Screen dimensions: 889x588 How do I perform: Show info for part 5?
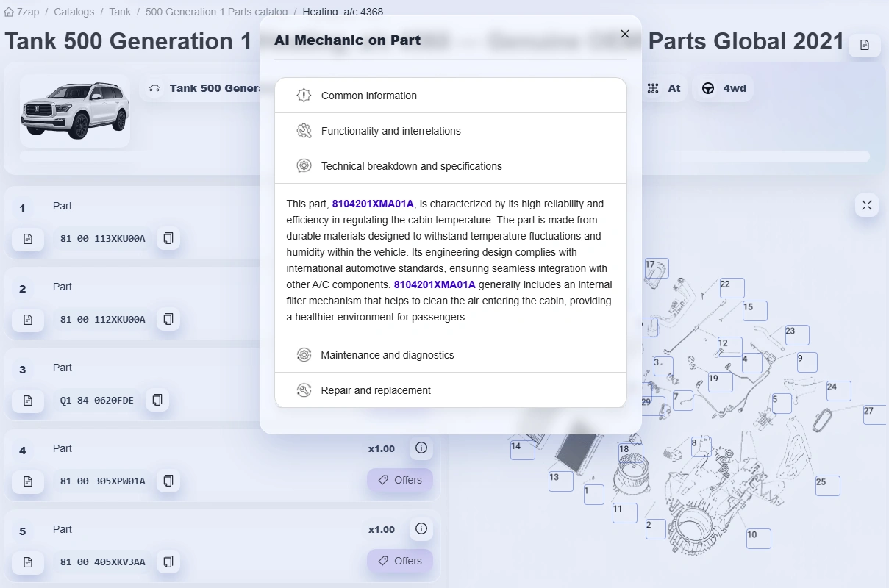click(421, 528)
